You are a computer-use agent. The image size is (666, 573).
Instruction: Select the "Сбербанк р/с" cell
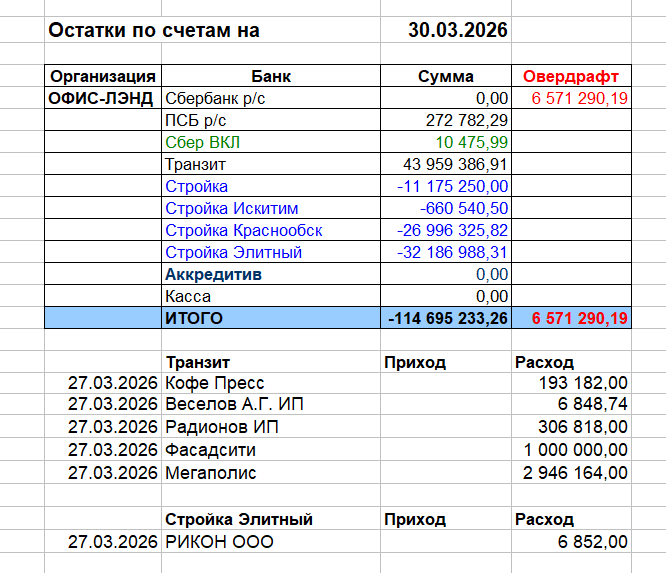[x=271, y=98]
